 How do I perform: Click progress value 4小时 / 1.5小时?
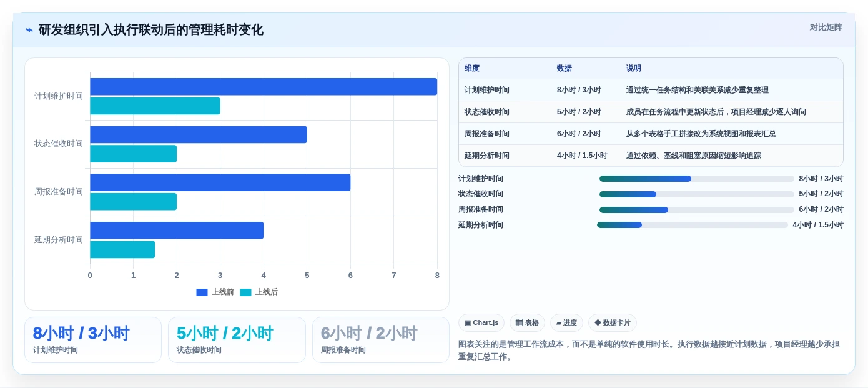tap(818, 225)
